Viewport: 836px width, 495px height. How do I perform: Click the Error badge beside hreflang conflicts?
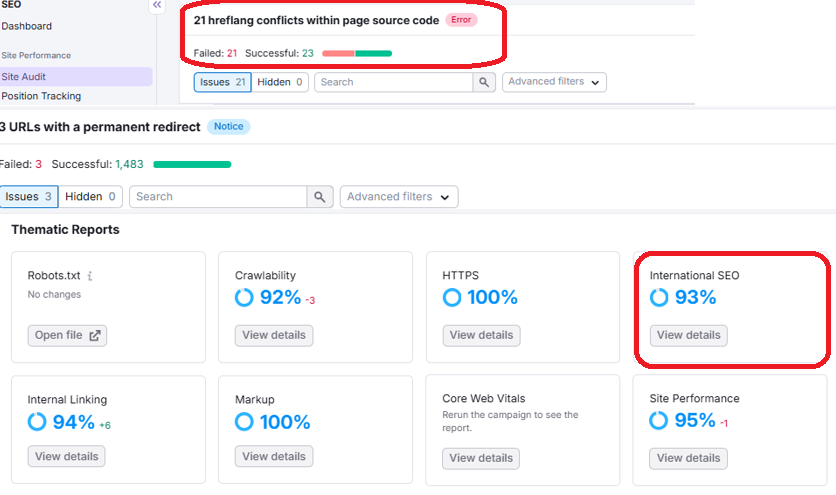tap(461, 20)
